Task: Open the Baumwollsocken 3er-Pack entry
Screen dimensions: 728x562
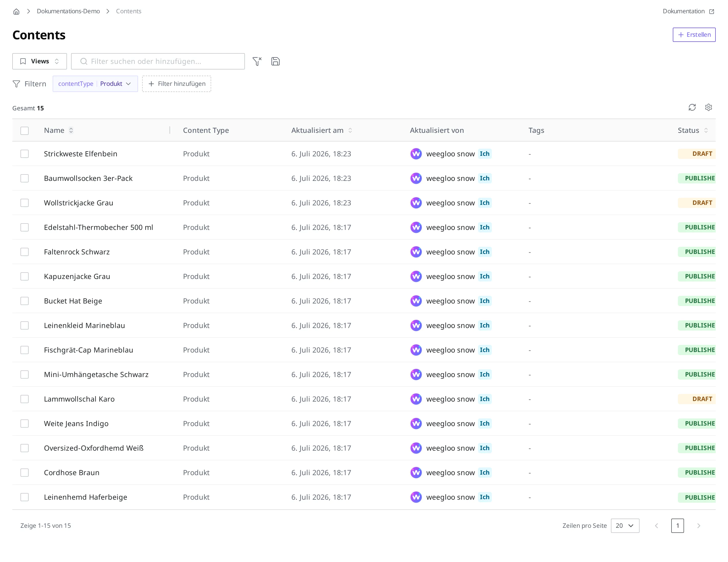Action: click(x=88, y=178)
